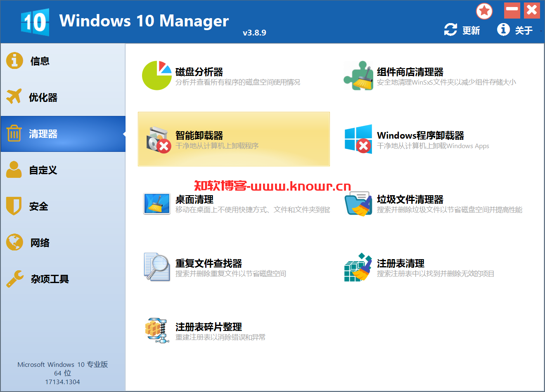Click the build number 17134.1304
545x392 pixels.
[x=63, y=382]
